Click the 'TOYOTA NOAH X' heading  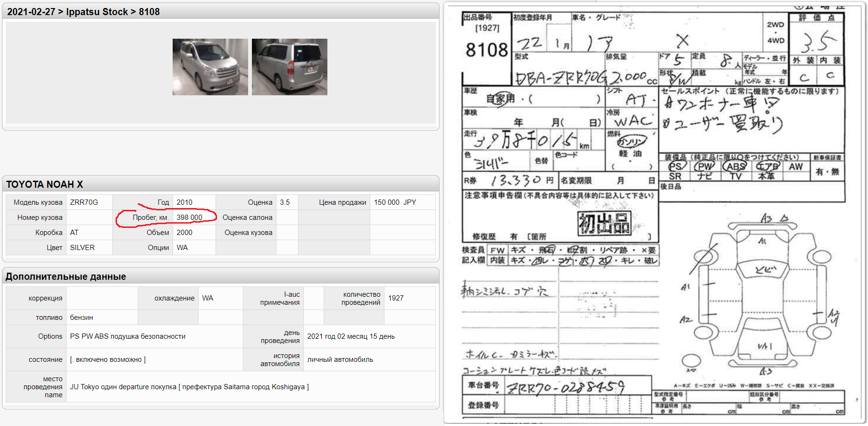point(44,184)
